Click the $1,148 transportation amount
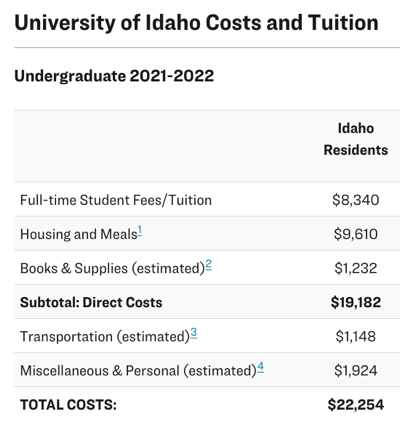The height and width of the screenshot is (425, 400). click(x=356, y=336)
